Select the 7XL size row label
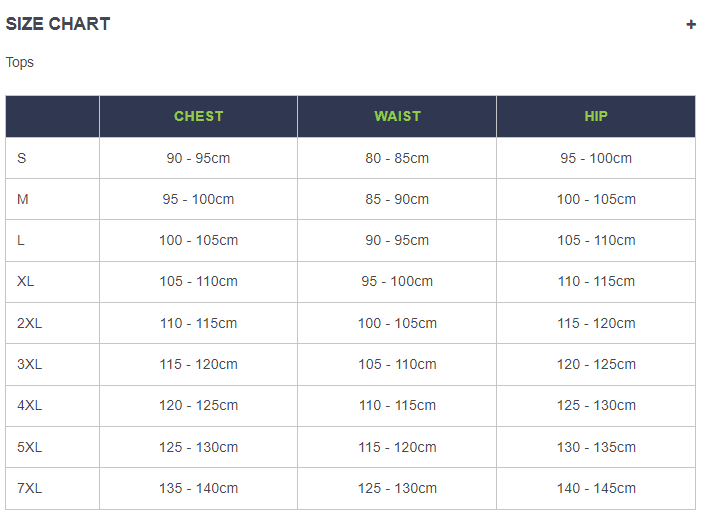This screenshot has height=521, width=706. pyautogui.click(x=29, y=488)
